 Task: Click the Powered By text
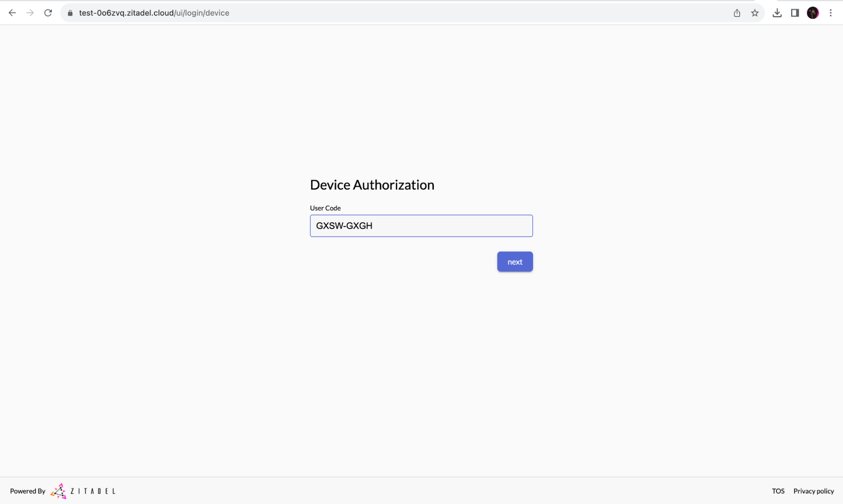coord(27,491)
